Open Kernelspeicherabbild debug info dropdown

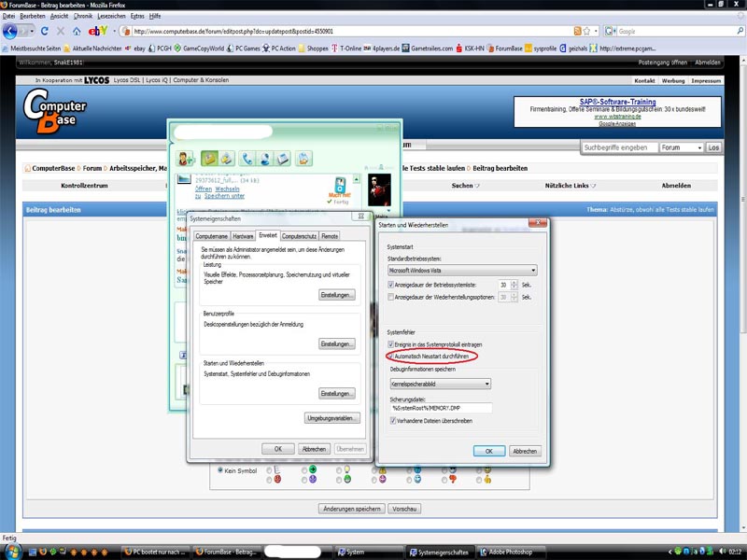click(x=440, y=384)
